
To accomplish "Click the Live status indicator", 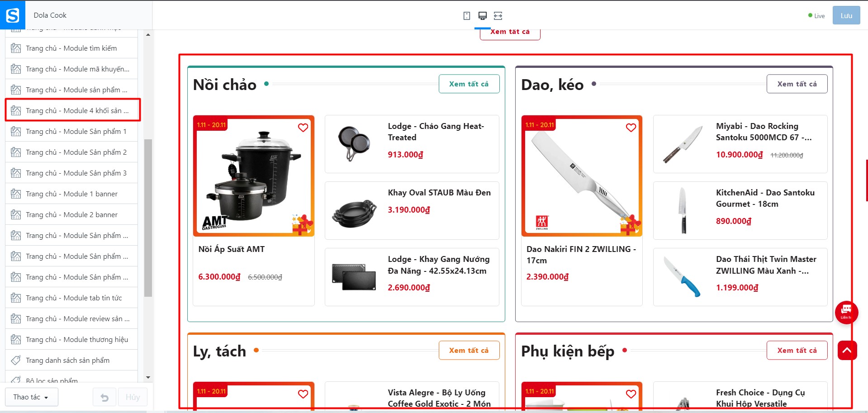I will pos(816,16).
